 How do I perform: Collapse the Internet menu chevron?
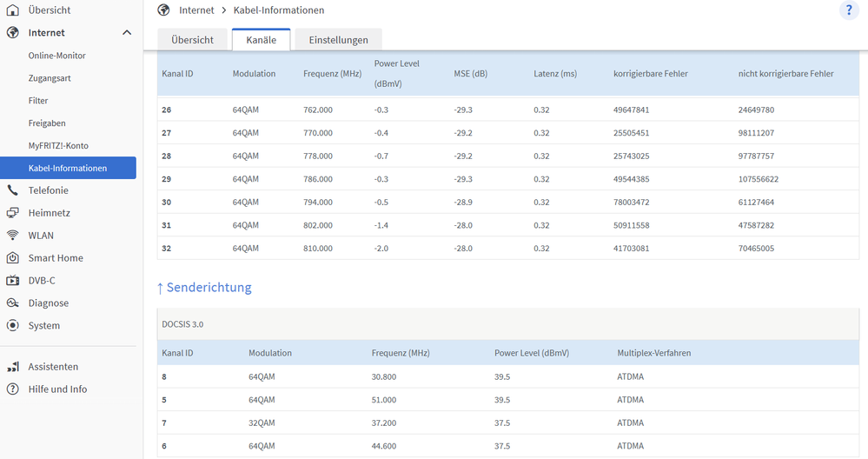click(127, 33)
